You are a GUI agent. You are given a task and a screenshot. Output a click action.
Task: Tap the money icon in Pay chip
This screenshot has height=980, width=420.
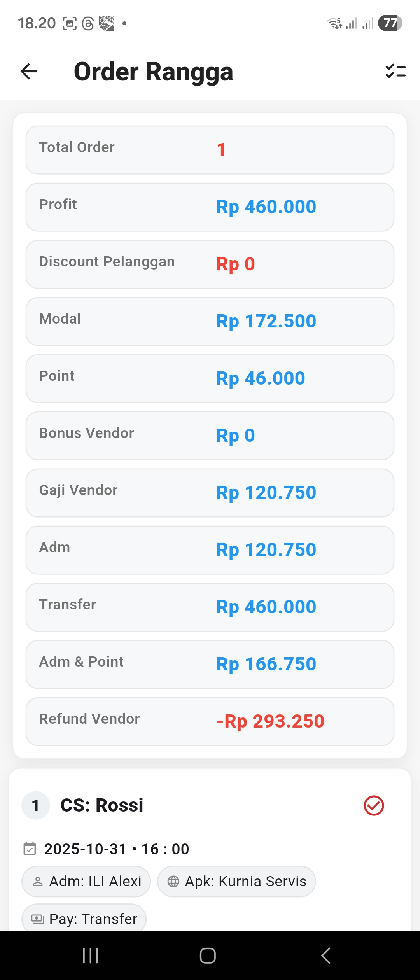38,919
